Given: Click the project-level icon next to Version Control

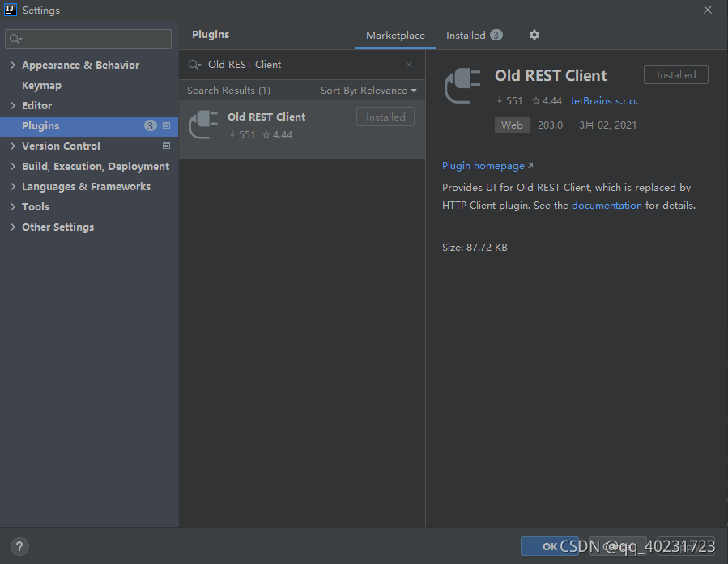Looking at the screenshot, I should (x=166, y=146).
